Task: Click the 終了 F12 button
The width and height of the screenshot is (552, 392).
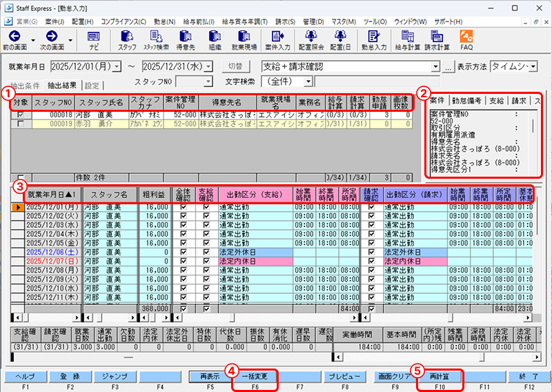Action: coord(529,377)
